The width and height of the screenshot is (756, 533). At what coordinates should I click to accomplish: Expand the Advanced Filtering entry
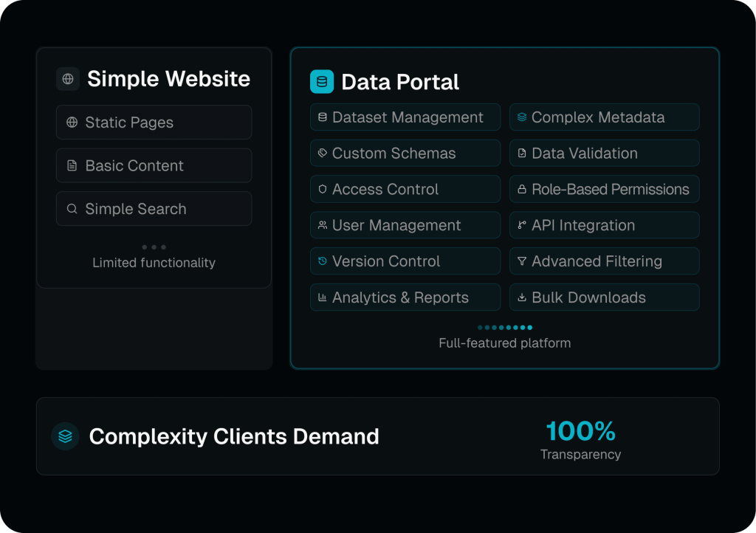pyautogui.click(x=604, y=261)
